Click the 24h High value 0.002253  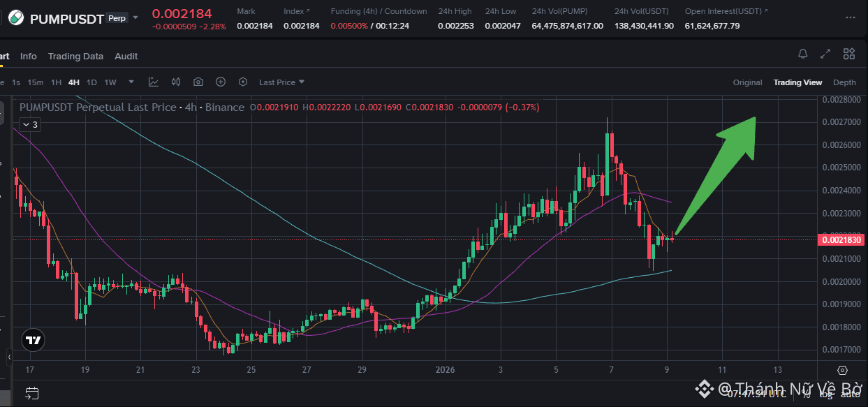point(456,26)
